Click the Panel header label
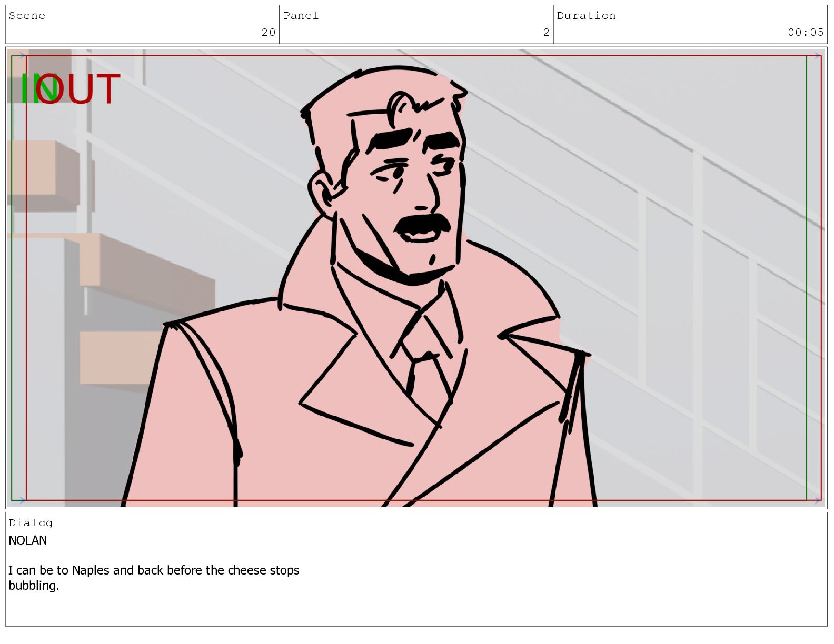The width and height of the screenshot is (834, 644). pos(301,16)
